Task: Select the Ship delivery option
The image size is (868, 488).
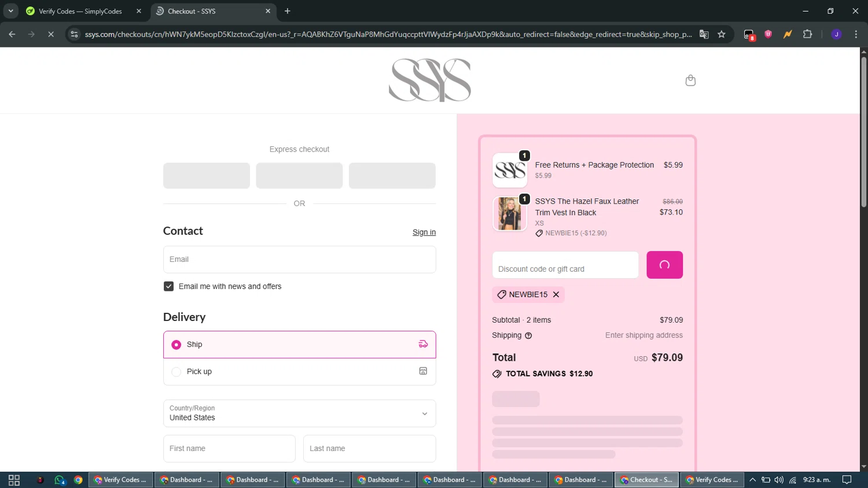Action: point(299,345)
